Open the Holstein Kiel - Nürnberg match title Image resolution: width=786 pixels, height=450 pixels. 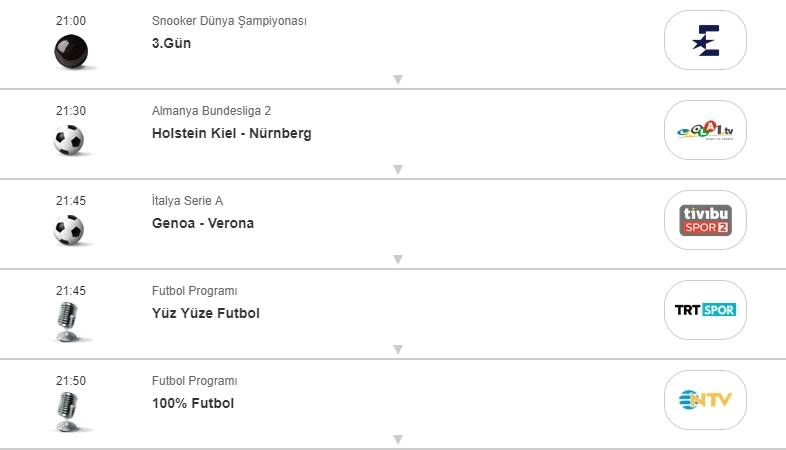click(x=232, y=133)
